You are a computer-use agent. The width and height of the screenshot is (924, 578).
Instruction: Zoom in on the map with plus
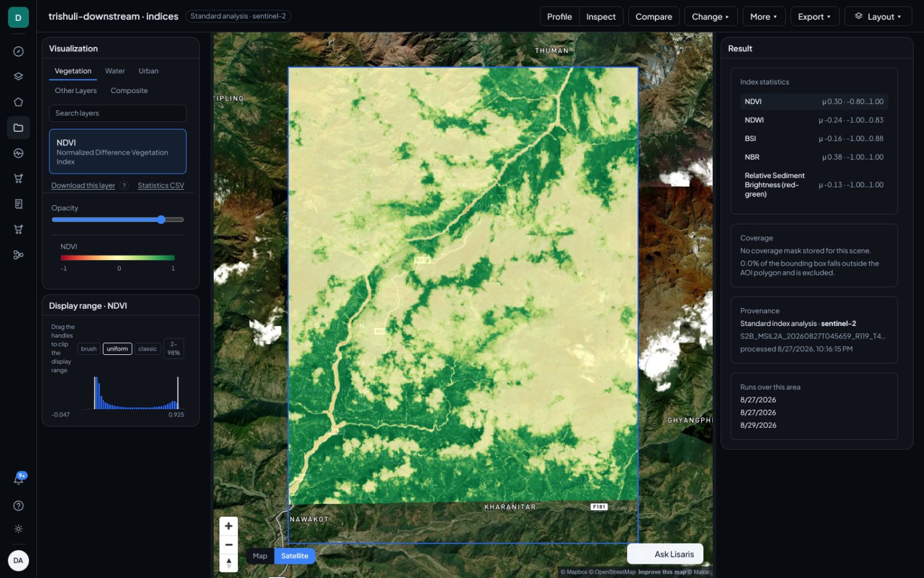pyautogui.click(x=229, y=526)
